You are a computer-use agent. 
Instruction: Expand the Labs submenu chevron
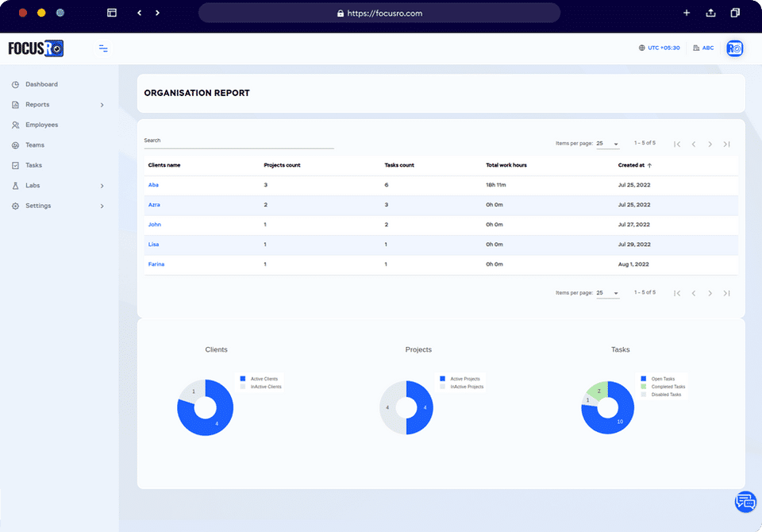point(102,186)
